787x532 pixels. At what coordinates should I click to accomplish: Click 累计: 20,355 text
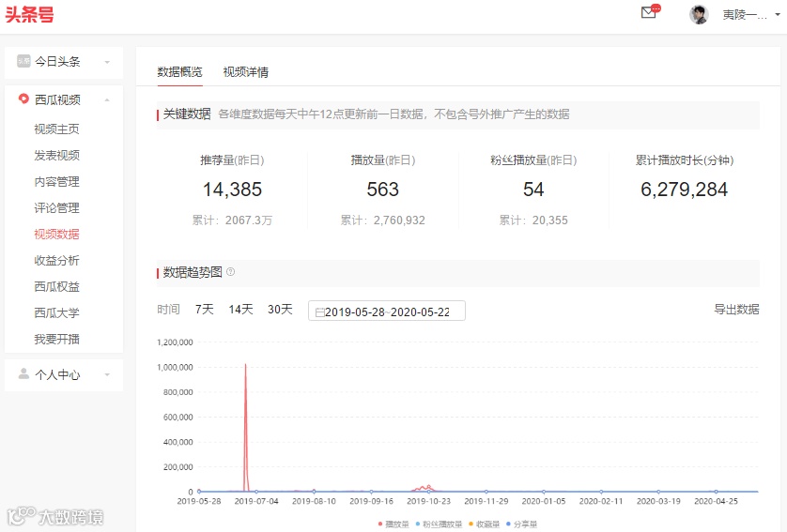533,220
